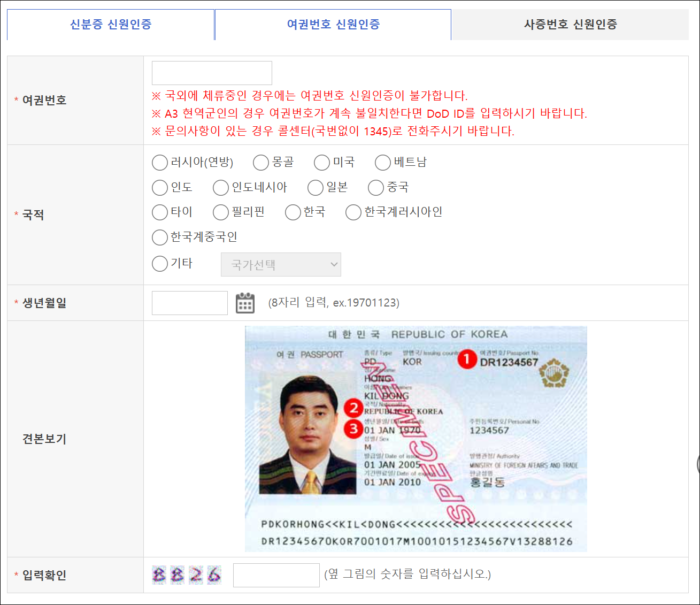Screen dimensions: 700x605
Task: Select 몽골 nationality radio button
Action: 261,163
